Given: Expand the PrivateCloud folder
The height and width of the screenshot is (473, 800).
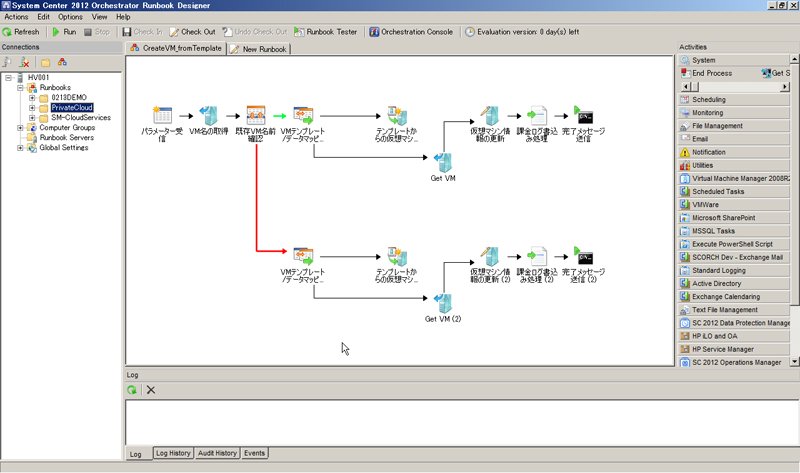Looking at the screenshot, I should (32, 108).
